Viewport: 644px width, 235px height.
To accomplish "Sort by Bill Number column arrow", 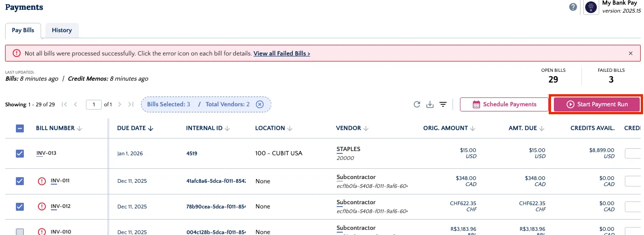I will 79,128.
